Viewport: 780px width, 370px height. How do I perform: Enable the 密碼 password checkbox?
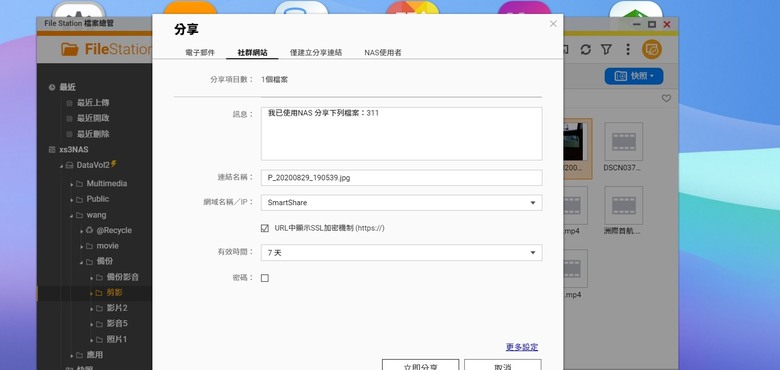(x=265, y=278)
